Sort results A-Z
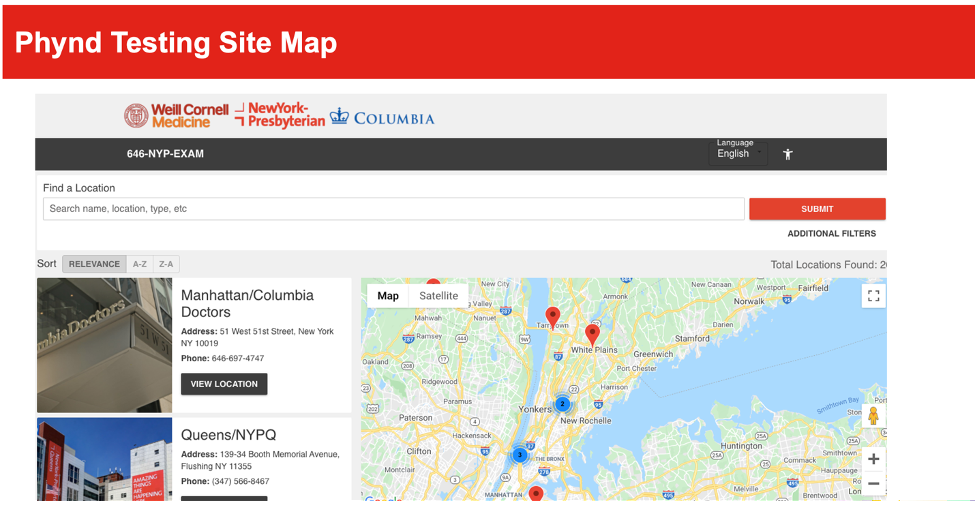 click(x=140, y=264)
